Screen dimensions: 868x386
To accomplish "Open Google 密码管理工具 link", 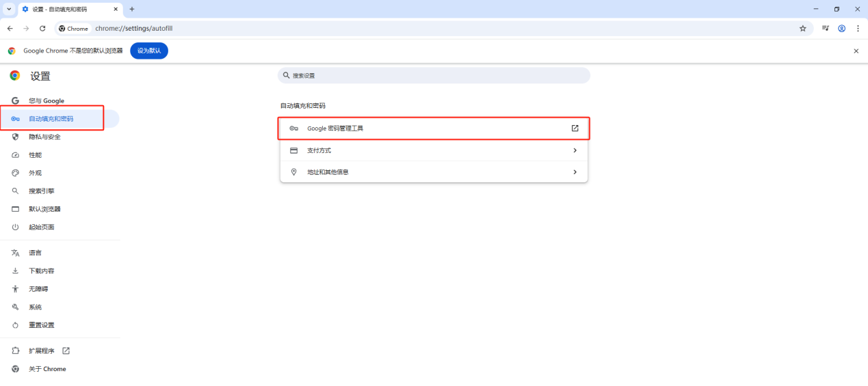I will pos(434,128).
